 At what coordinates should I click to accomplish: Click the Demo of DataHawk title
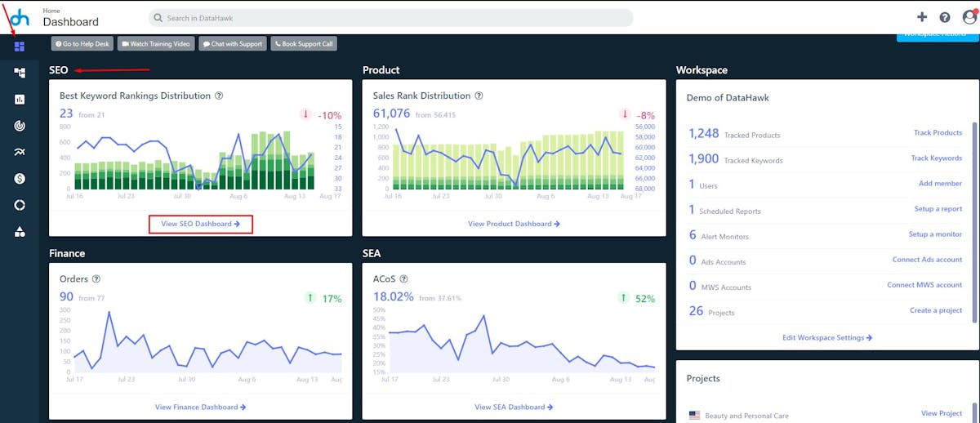click(728, 98)
